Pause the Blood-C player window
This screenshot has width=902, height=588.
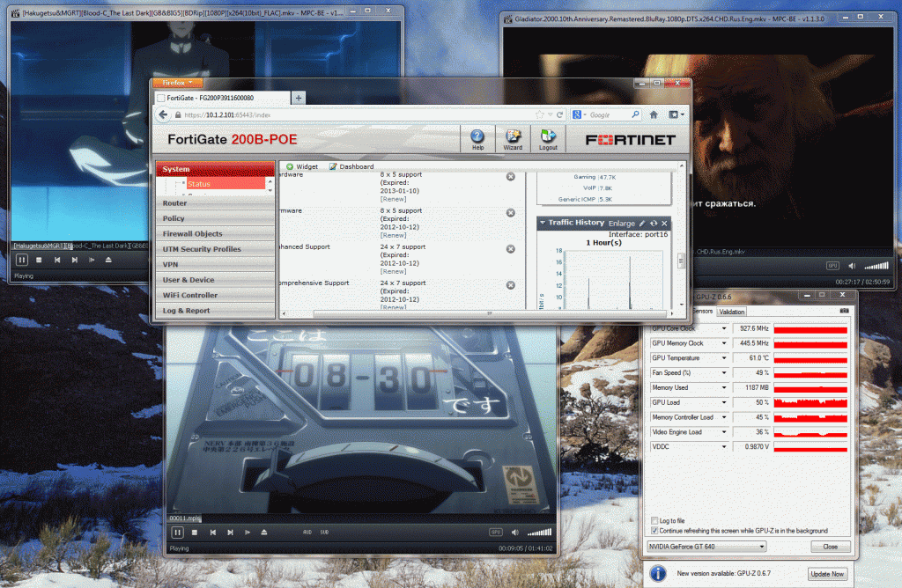point(22,261)
